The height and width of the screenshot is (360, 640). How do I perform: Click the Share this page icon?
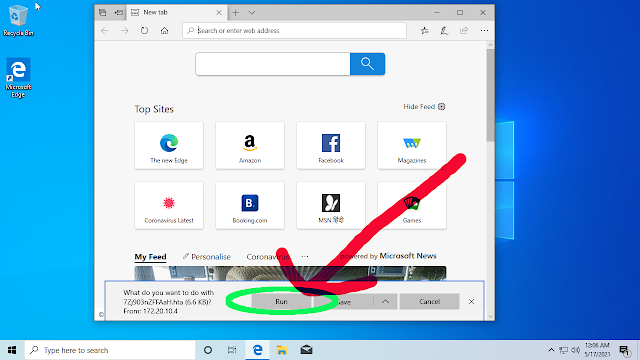[464, 31]
